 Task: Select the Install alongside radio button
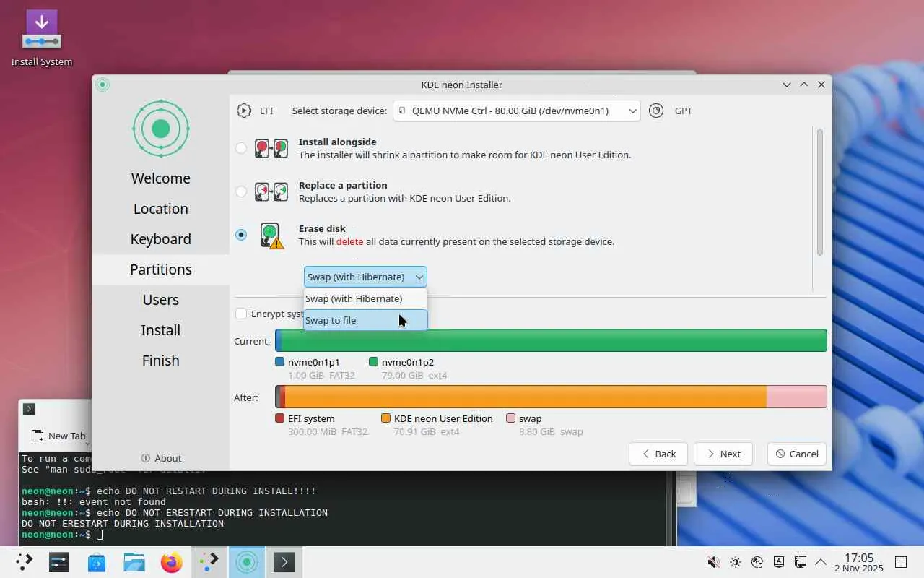(x=241, y=148)
